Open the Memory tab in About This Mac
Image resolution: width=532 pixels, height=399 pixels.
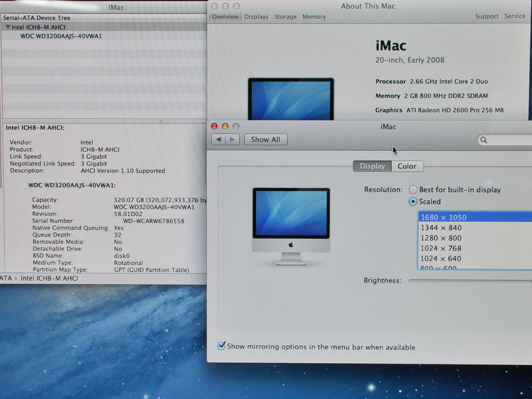tap(314, 17)
